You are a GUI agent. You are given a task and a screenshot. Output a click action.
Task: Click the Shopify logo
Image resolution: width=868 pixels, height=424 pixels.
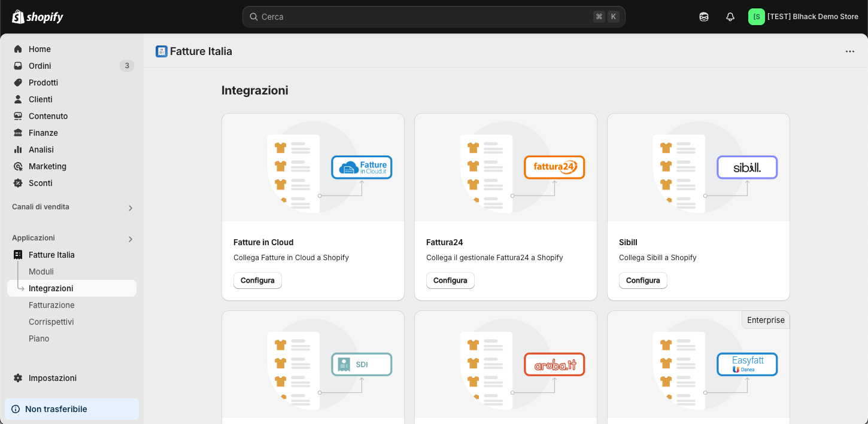pos(38,17)
